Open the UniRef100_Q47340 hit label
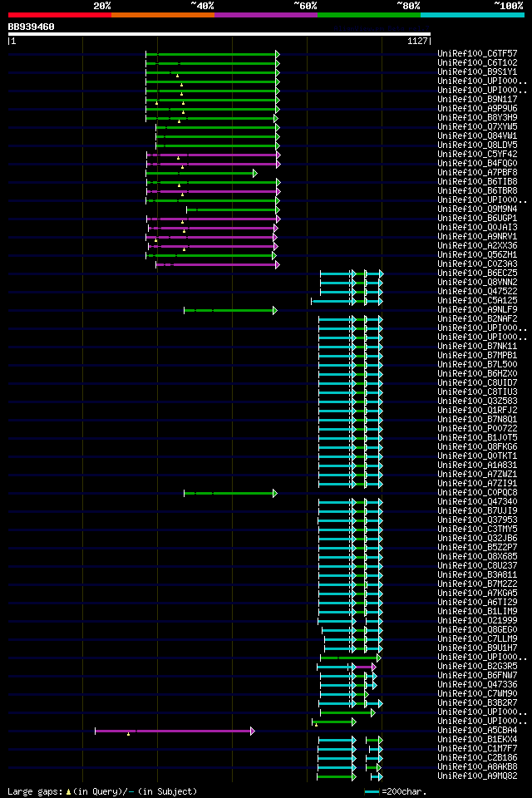Image resolution: width=532 pixels, height=798 pixels. click(477, 502)
